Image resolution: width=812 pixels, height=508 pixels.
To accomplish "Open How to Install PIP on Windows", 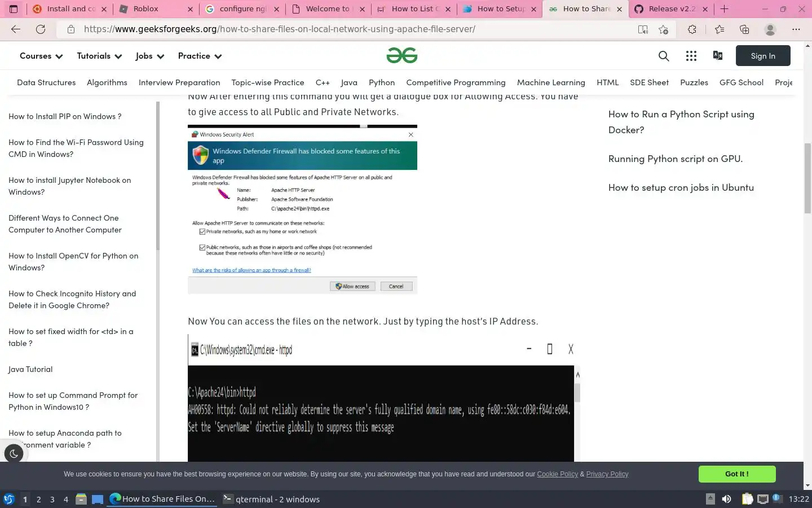I will click(65, 116).
